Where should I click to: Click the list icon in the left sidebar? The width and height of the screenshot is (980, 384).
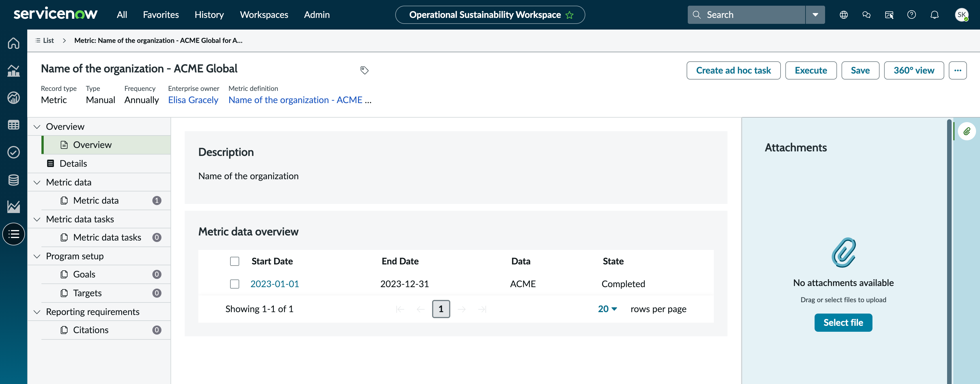click(14, 234)
